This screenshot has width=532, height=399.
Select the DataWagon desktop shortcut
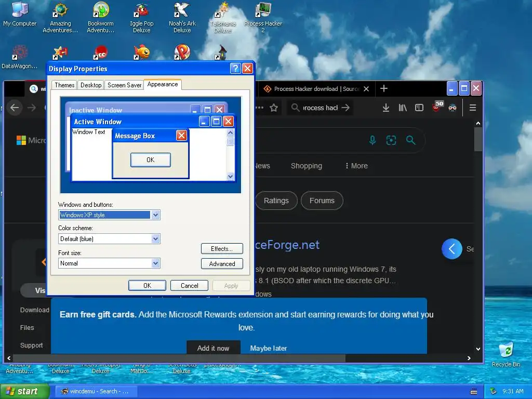click(19, 57)
